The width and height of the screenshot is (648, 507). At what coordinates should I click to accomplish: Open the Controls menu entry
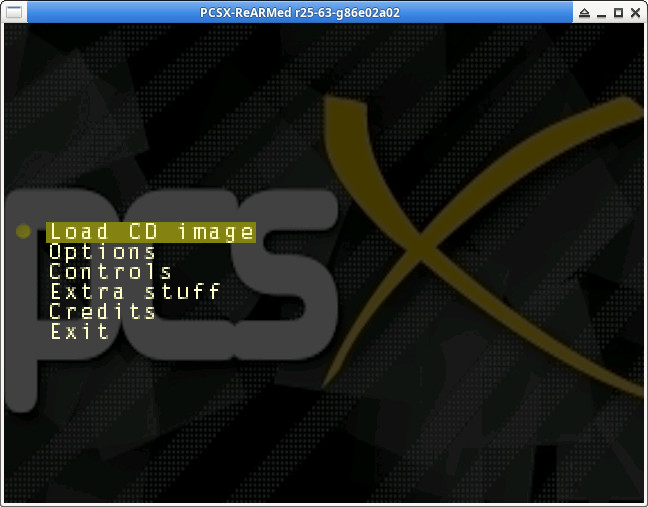tap(110, 271)
